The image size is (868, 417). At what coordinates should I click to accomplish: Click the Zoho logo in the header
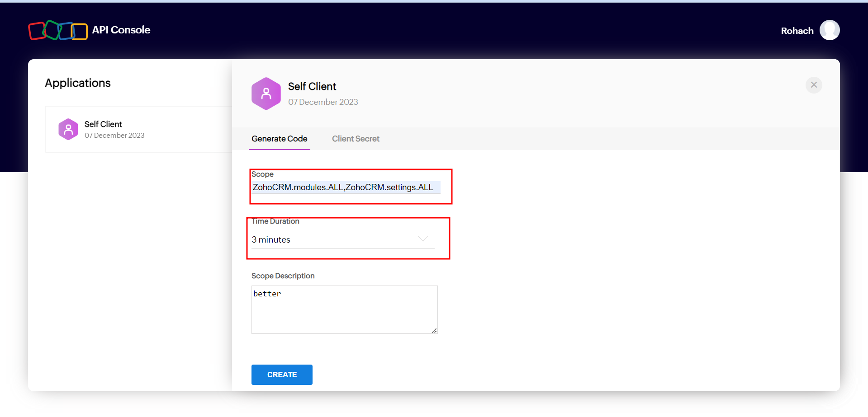(58, 30)
